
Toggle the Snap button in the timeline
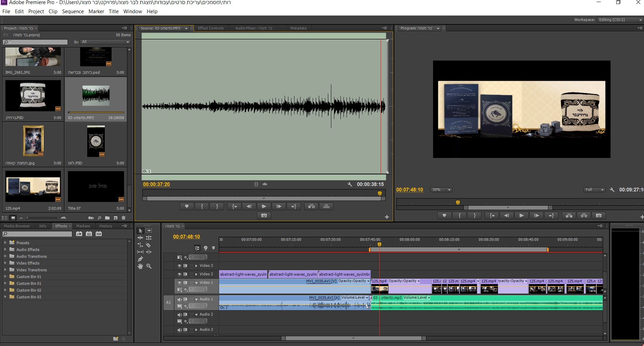coord(197,248)
